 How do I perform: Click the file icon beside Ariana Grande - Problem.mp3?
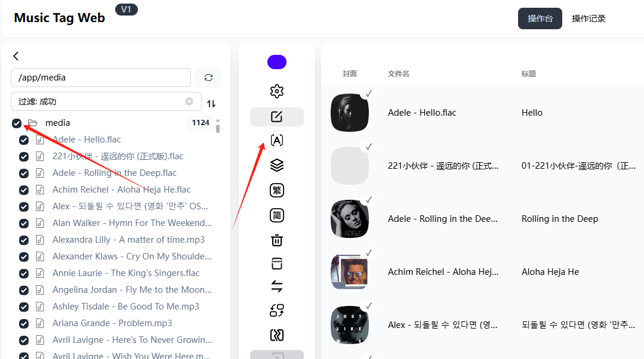coord(40,323)
